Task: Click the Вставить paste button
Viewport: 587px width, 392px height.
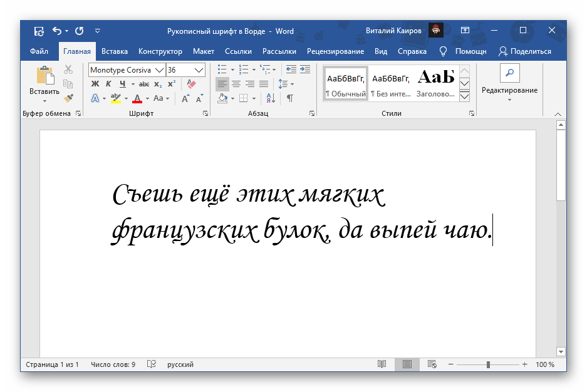Action: tap(44, 80)
